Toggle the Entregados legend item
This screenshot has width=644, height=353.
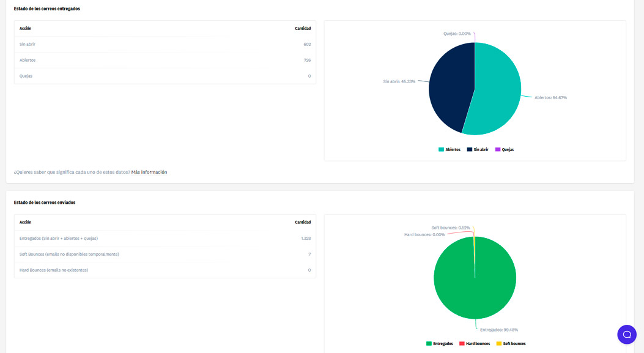coord(440,344)
